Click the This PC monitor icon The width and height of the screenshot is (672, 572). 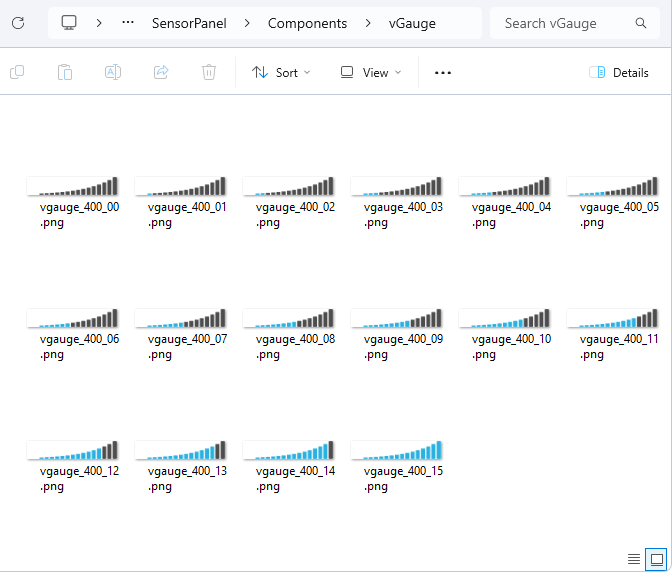[69, 23]
